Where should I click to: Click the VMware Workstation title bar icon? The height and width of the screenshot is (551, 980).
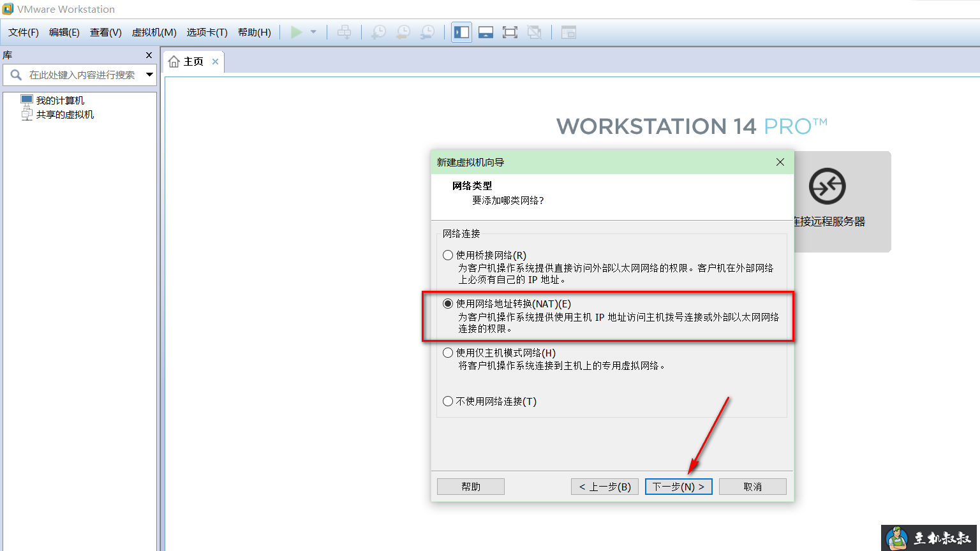pyautogui.click(x=8, y=9)
